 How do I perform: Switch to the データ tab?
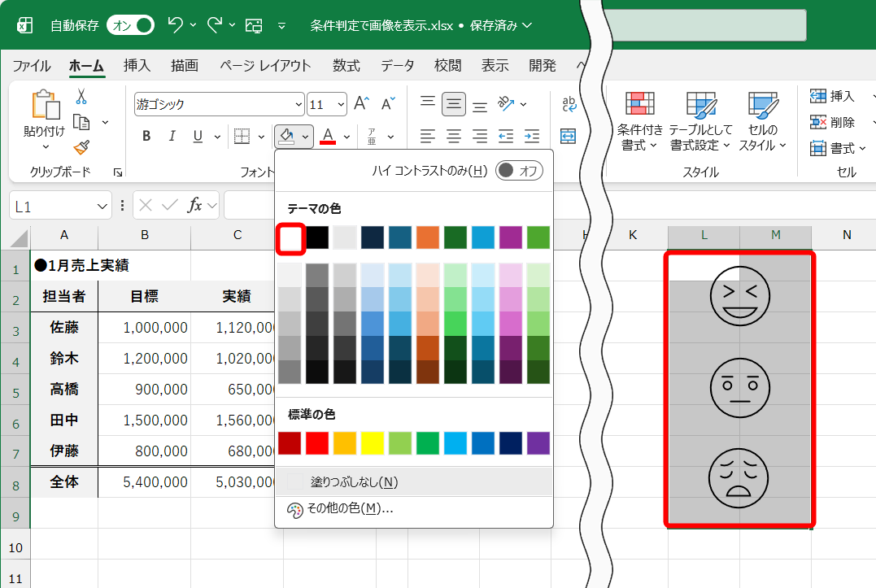point(397,66)
